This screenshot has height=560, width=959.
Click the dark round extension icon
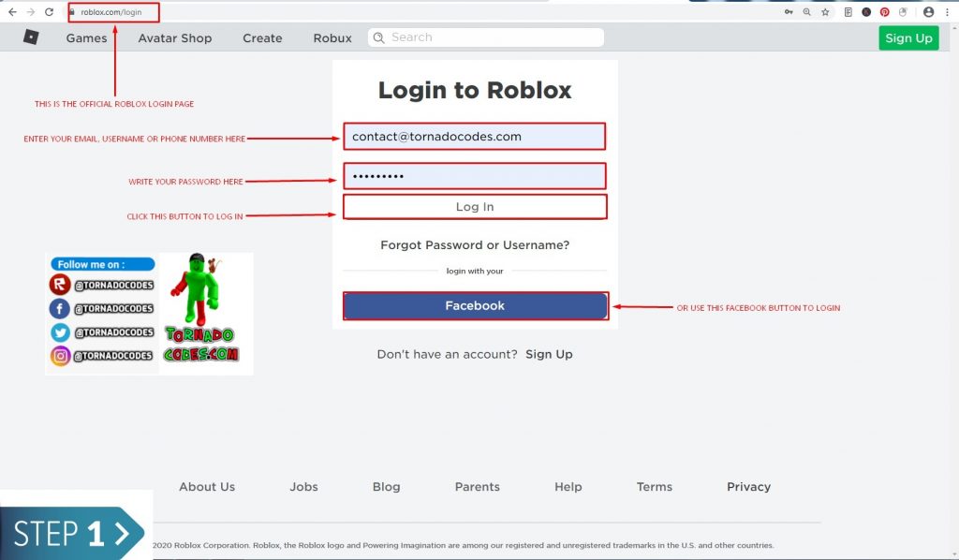tap(866, 11)
